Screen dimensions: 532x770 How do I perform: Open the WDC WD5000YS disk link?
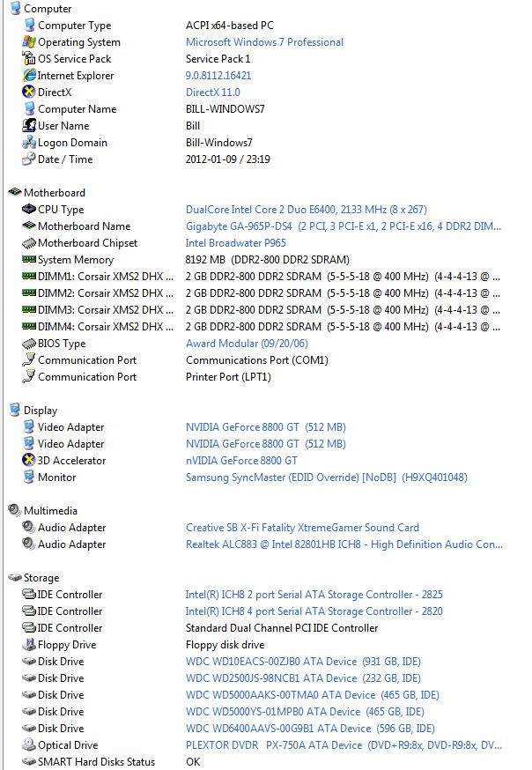(305, 712)
